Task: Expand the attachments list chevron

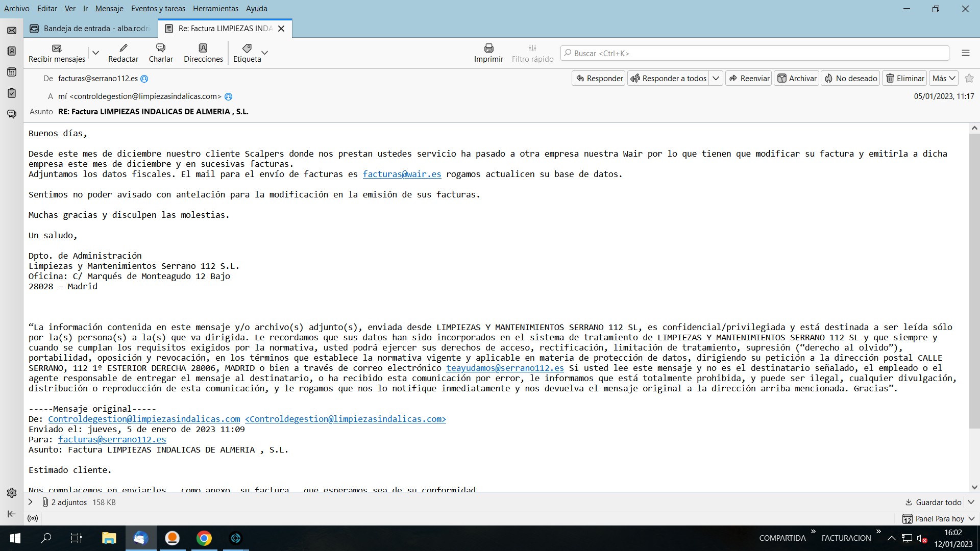Action: click(x=31, y=502)
